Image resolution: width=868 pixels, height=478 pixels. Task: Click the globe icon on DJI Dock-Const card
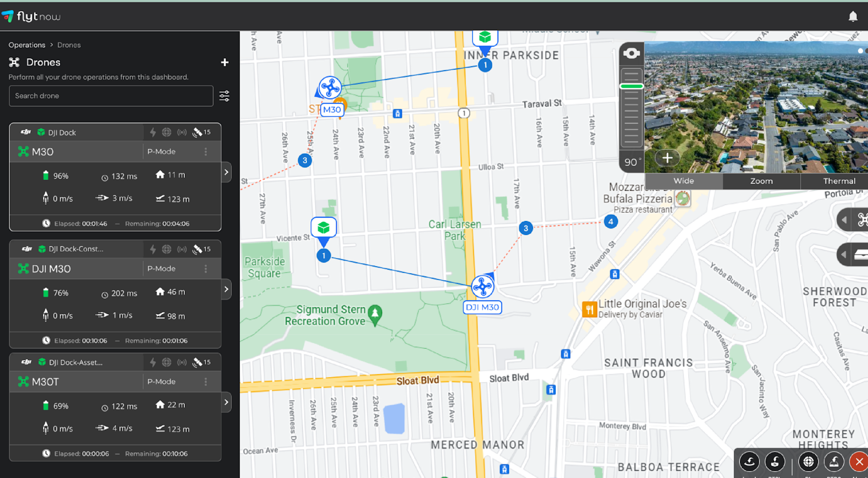click(167, 249)
